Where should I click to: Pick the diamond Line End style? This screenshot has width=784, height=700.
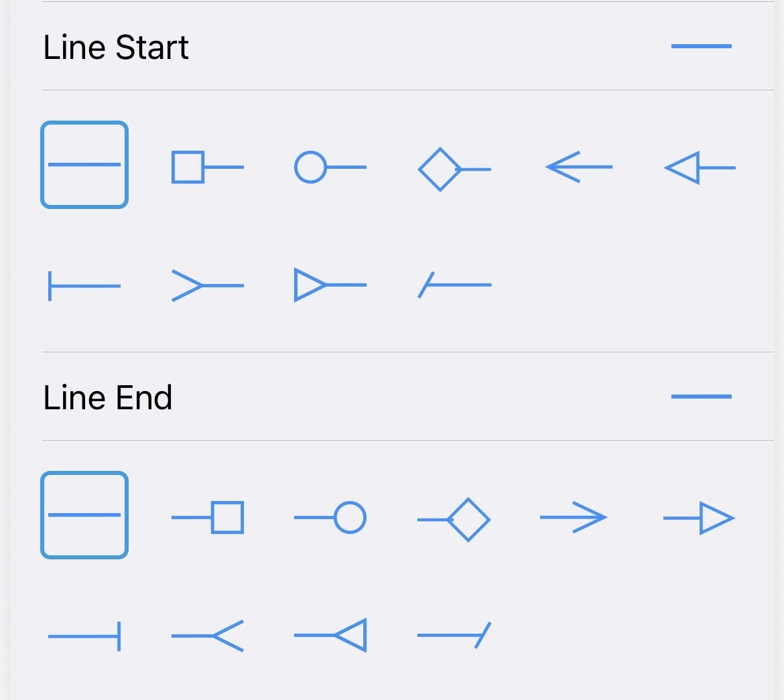pos(454,520)
